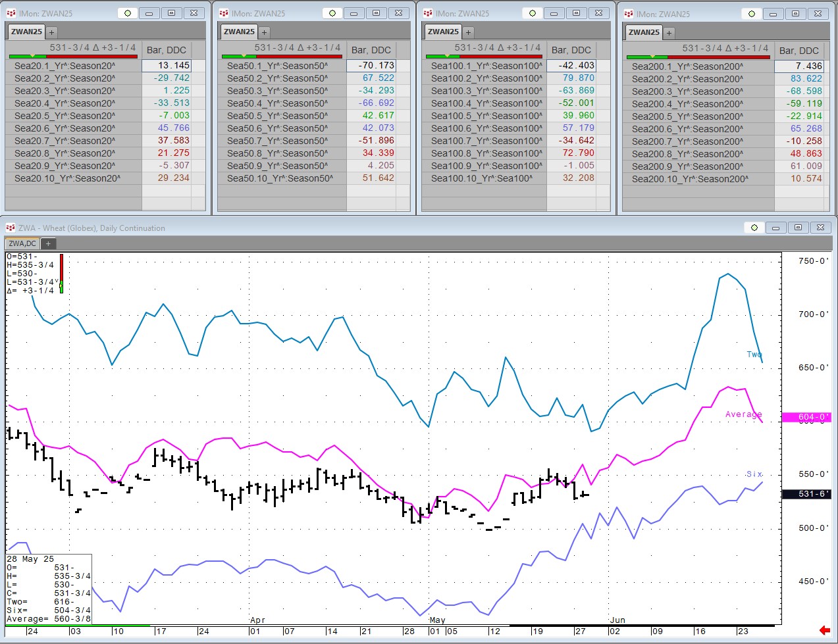Click the red-green bar indicator beside chart OHLC values

[x=61, y=272]
